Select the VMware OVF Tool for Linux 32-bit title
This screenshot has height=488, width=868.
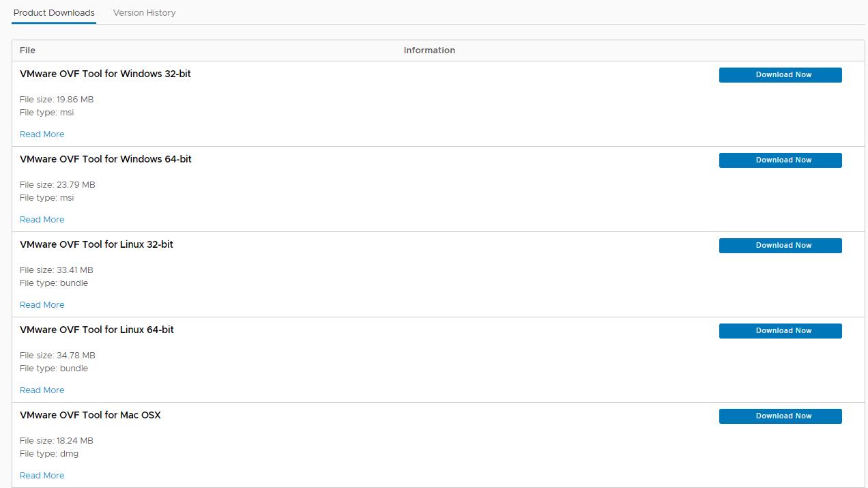coord(97,244)
